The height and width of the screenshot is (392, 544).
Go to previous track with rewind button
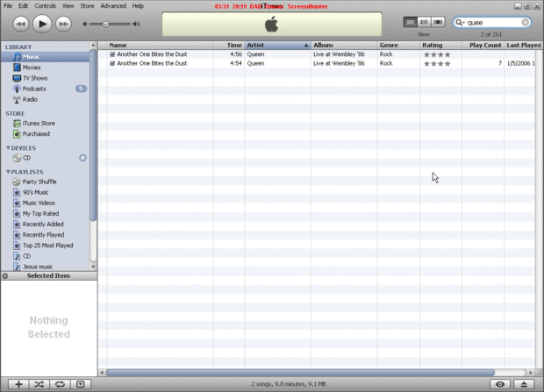(x=21, y=24)
